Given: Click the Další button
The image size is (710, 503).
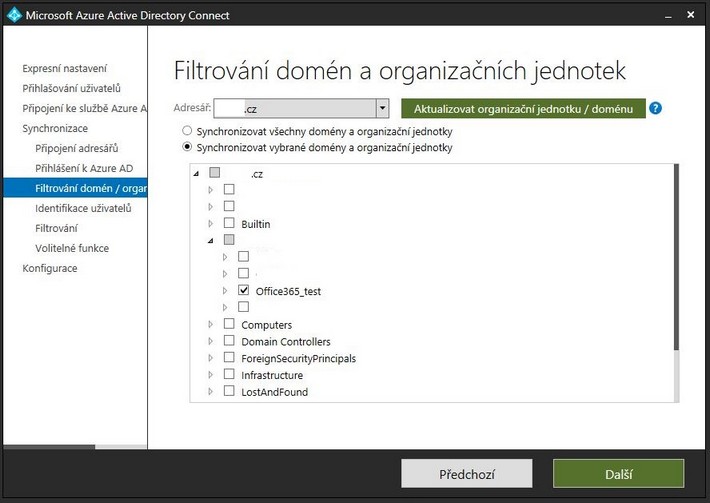Looking at the screenshot, I should (619, 474).
